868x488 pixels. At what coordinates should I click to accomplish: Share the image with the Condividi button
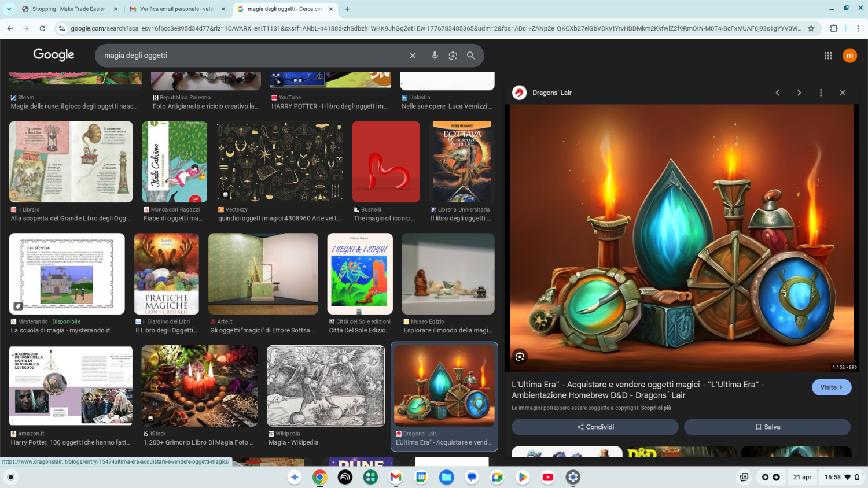click(594, 427)
